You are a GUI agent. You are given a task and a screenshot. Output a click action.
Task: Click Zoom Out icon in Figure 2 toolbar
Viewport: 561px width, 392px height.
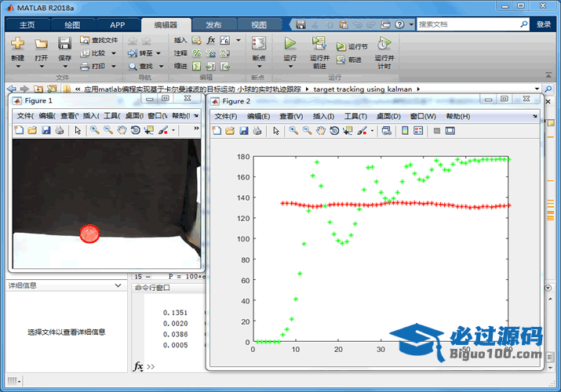pos(307,131)
